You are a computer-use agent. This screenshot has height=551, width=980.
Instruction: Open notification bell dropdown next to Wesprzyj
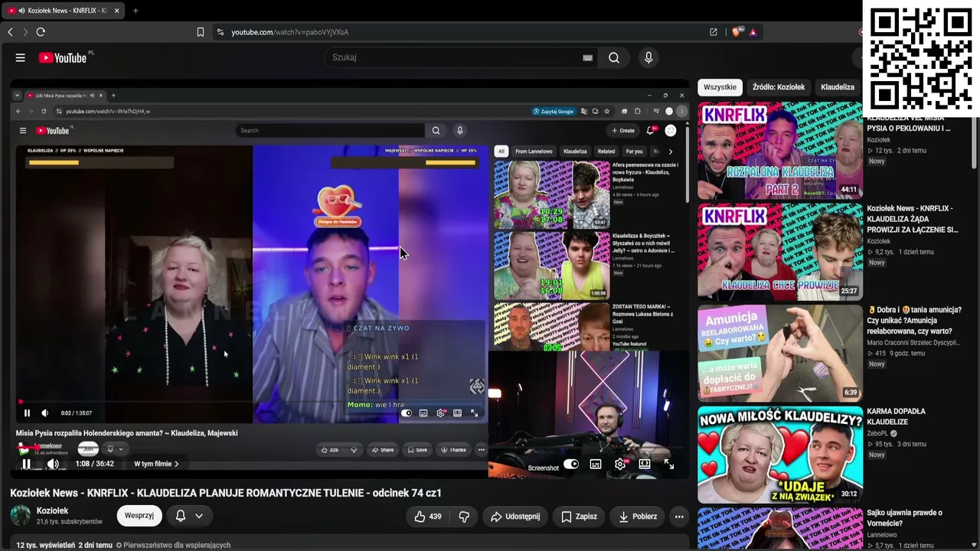tap(189, 516)
